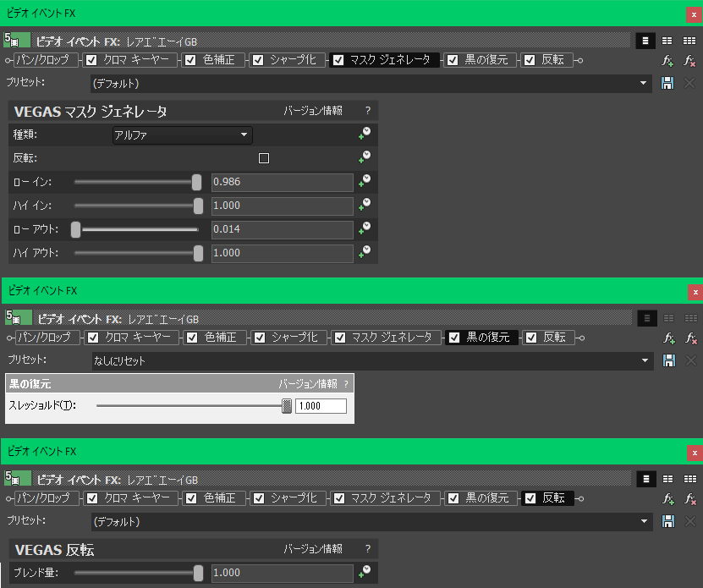
Task: Click remove plug-in icon in bottom window
Action: [690, 499]
